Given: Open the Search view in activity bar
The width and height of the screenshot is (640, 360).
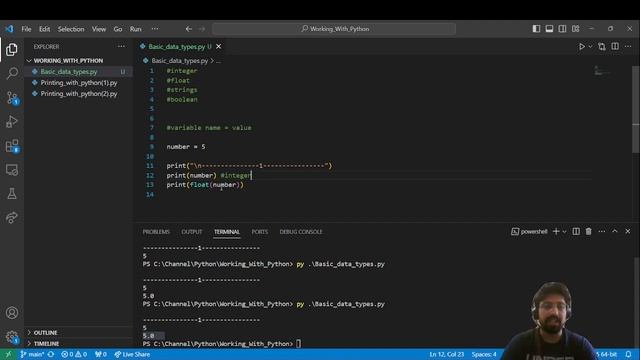Looking at the screenshot, I should point(12,73).
